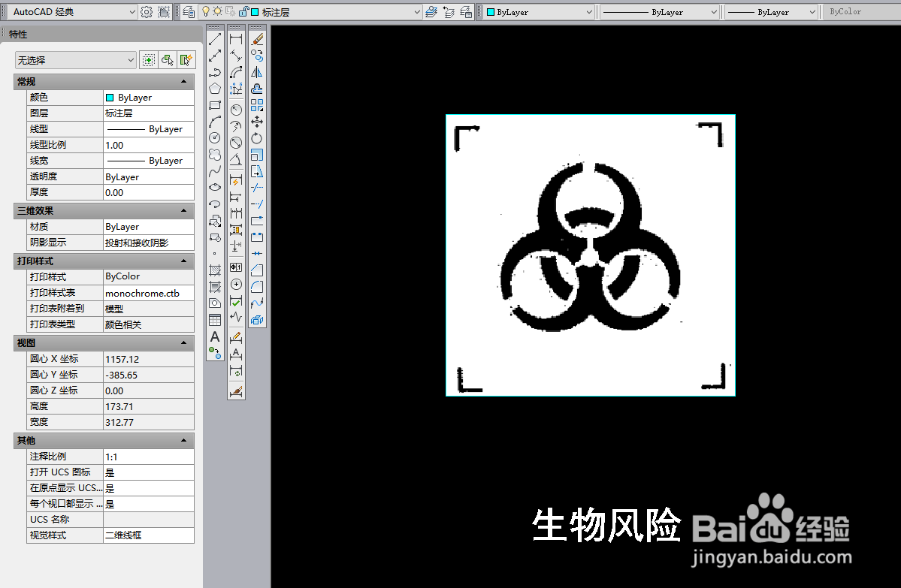Open the 标注层 layer dropdown

[x=417, y=12]
